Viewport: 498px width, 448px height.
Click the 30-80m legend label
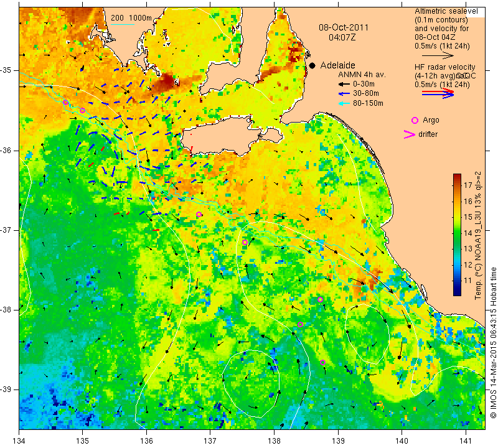pyautogui.click(x=366, y=94)
